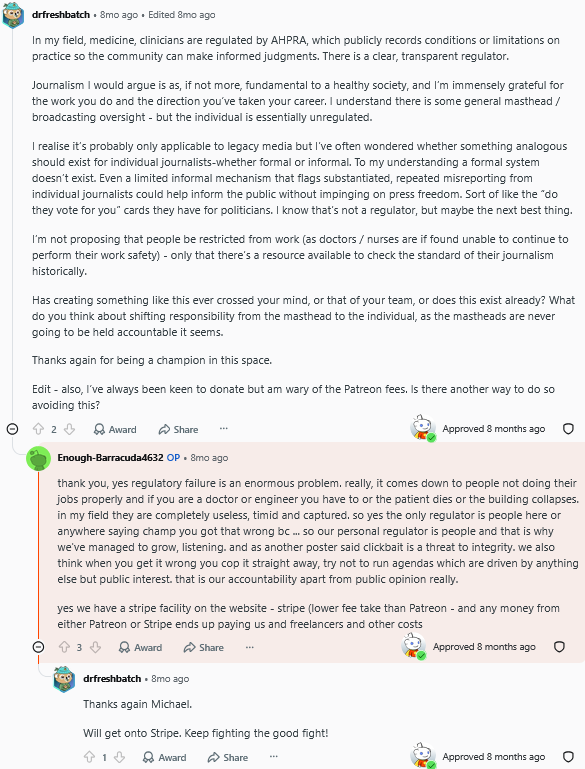The width and height of the screenshot is (585, 769).
Task: Downvote the 'Thanks again Michael' comment
Action: coord(120,757)
